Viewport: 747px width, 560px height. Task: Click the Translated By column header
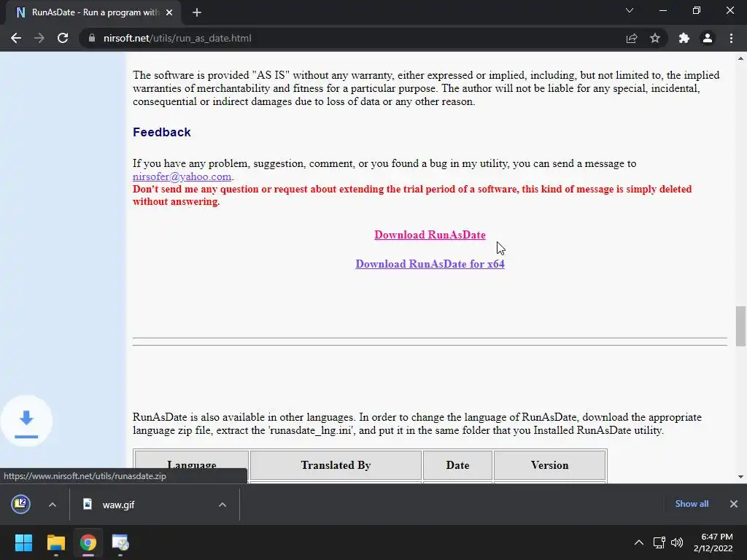tap(336, 465)
